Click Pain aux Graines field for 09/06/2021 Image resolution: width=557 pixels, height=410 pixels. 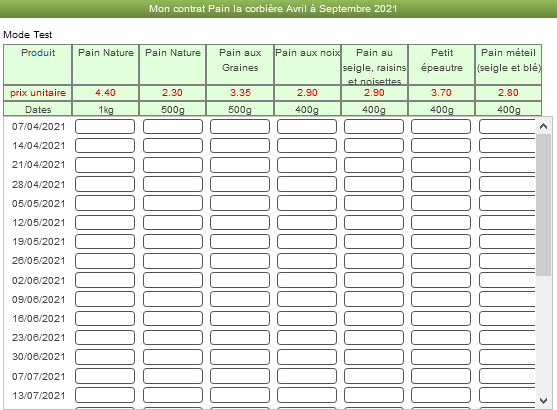(240, 300)
